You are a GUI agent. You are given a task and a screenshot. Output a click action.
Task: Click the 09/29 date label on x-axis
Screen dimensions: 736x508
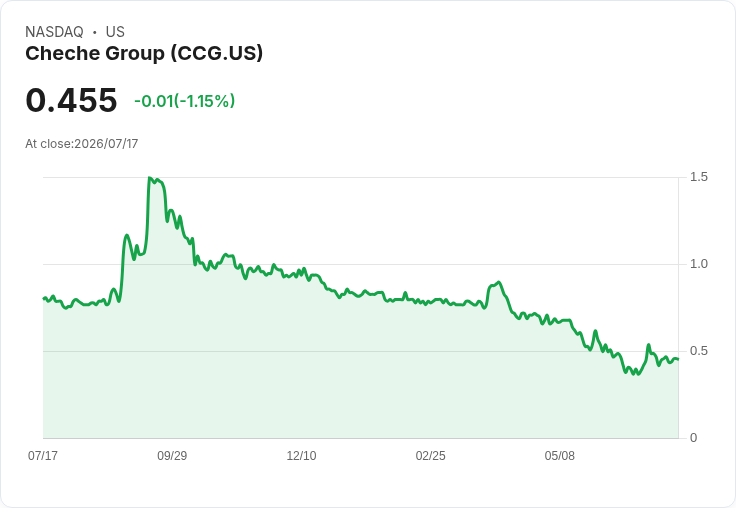click(172, 455)
